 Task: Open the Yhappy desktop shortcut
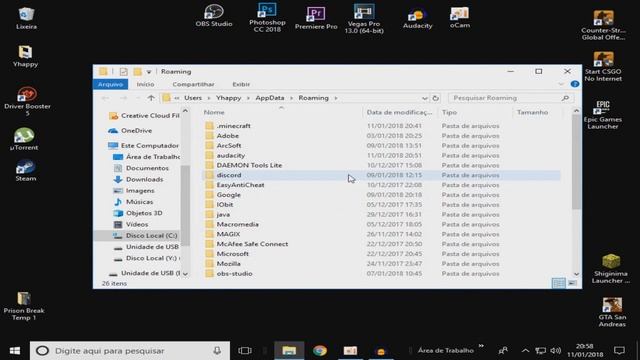coord(25,56)
